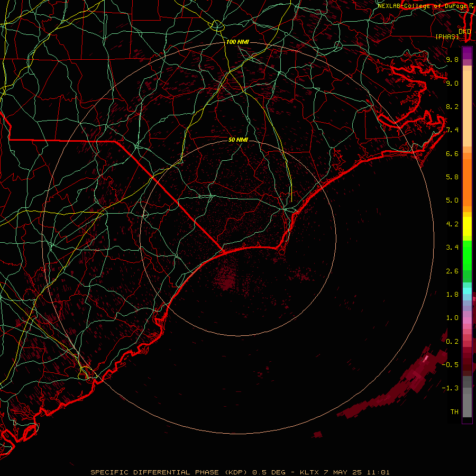Click the Specific Differential Phase KLTX caption

240,472
